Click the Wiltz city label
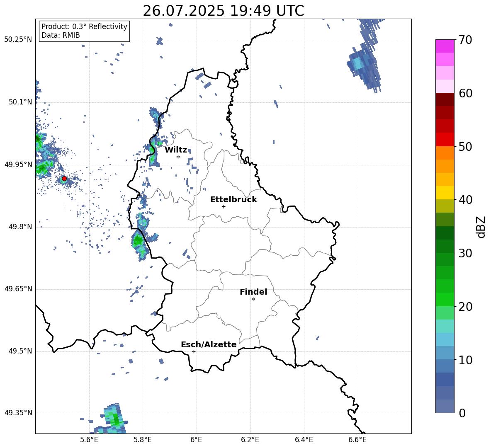The image size is (491, 448). pyautogui.click(x=176, y=150)
